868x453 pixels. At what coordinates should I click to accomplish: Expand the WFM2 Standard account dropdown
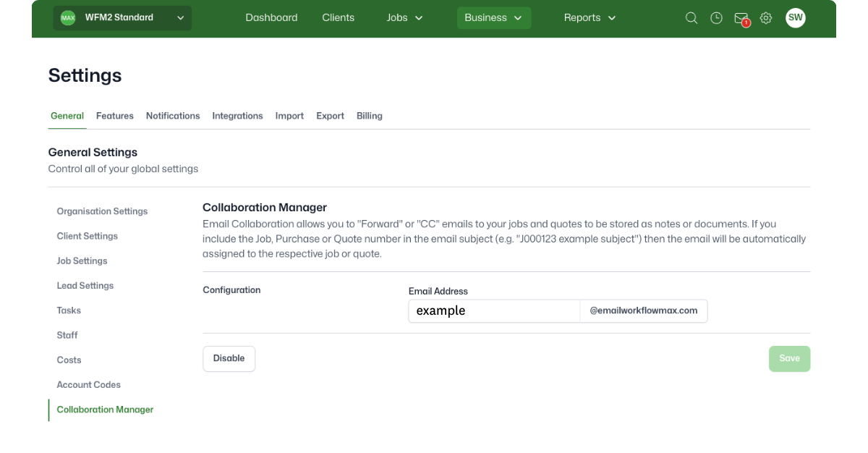pyautogui.click(x=180, y=18)
